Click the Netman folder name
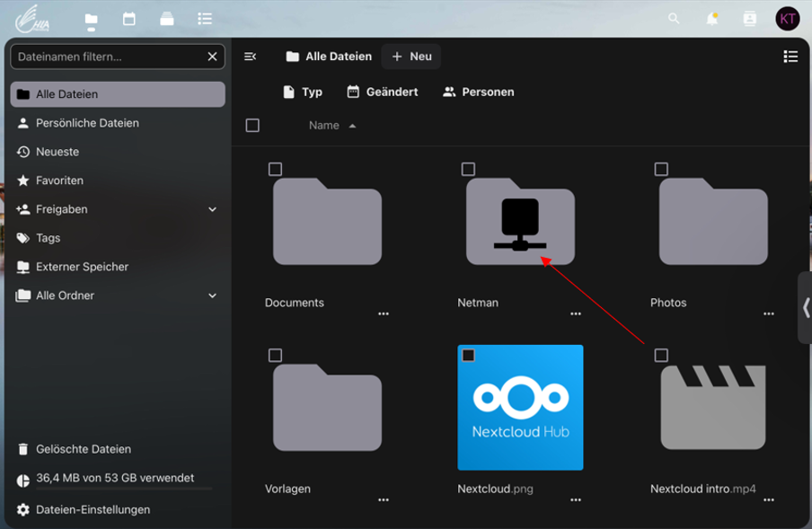The height and width of the screenshot is (529, 812). [x=478, y=303]
